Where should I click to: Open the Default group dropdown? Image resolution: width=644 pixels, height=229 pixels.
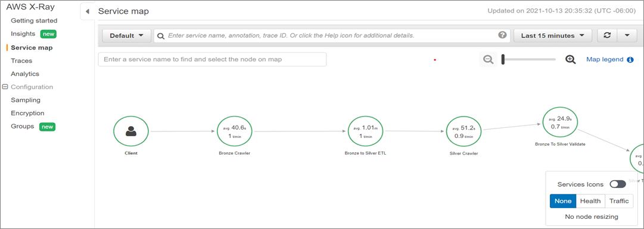point(126,36)
